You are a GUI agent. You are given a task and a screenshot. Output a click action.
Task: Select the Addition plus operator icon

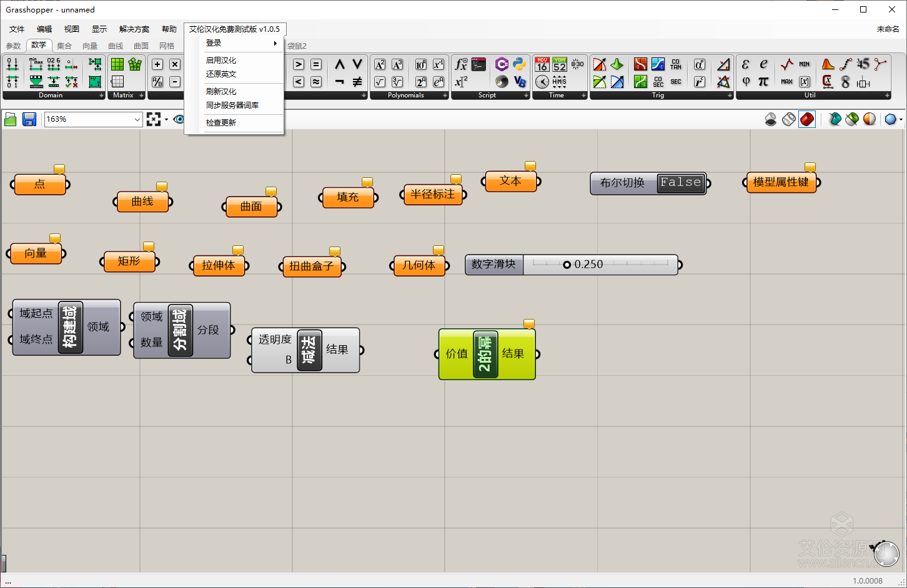pyautogui.click(x=157, y=64)
